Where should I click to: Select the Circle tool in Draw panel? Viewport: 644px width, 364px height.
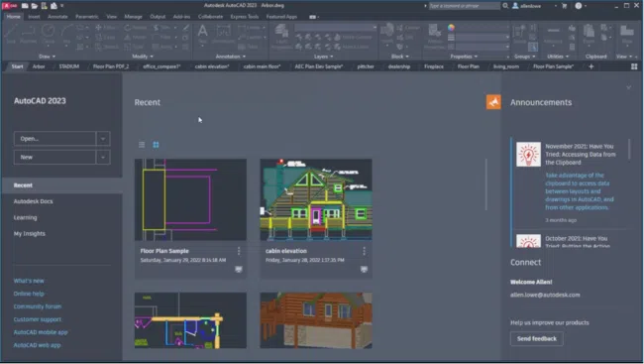click(x=49, y=34)
